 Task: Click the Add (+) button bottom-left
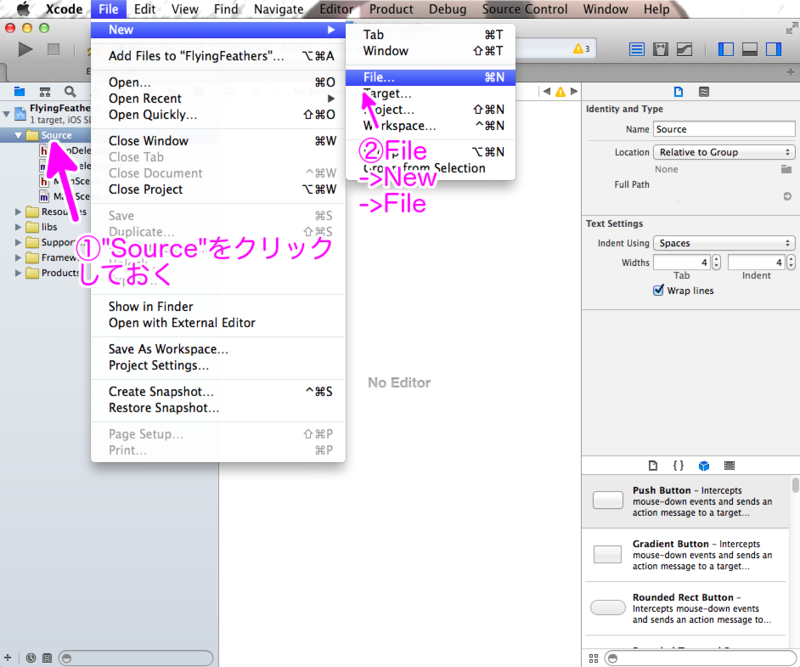click(7, 658)
